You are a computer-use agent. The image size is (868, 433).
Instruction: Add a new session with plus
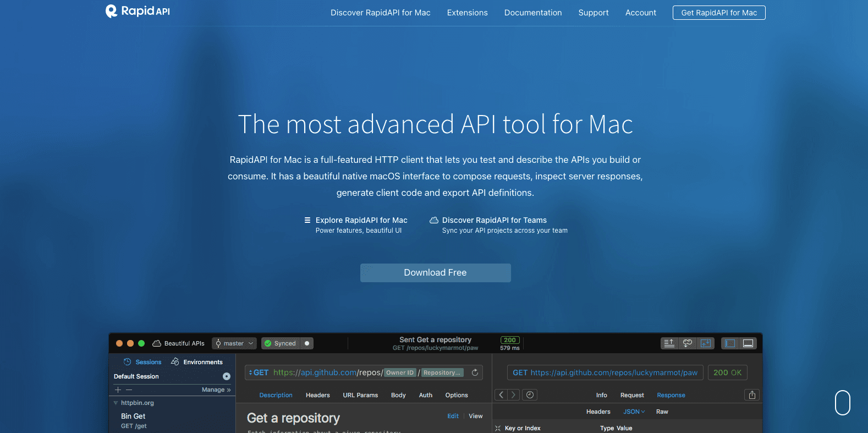(x=118, y=390)
